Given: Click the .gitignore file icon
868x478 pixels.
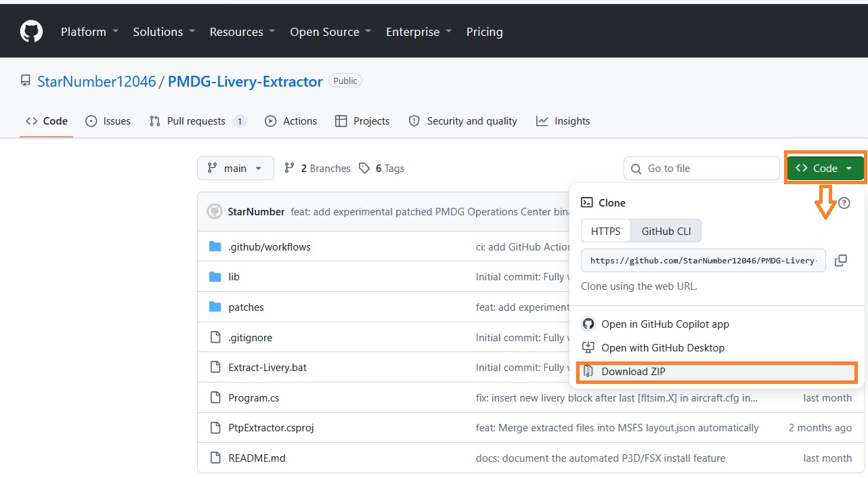Looking at the screenshot, I should coord(215,337).
